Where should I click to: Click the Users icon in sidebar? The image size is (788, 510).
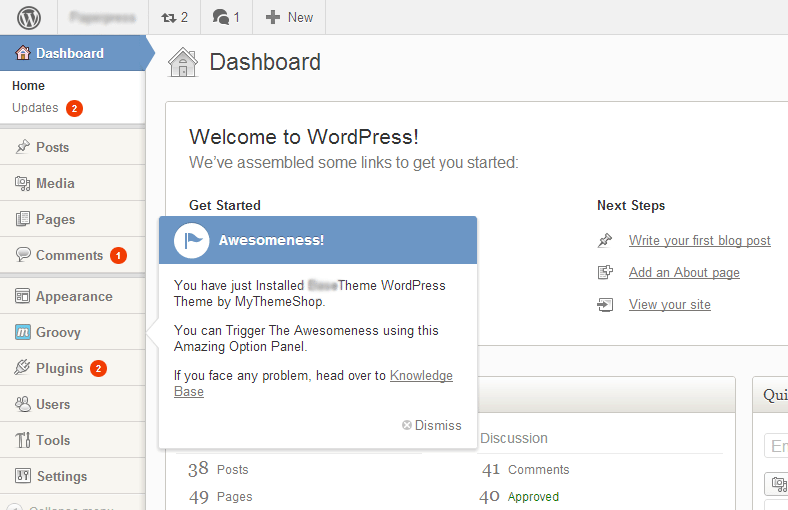pos(23,404)
